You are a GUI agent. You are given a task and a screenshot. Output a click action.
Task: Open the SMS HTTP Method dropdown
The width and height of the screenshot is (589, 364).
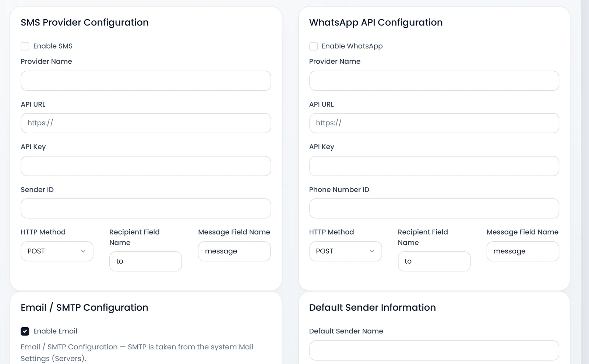(57, 251)
